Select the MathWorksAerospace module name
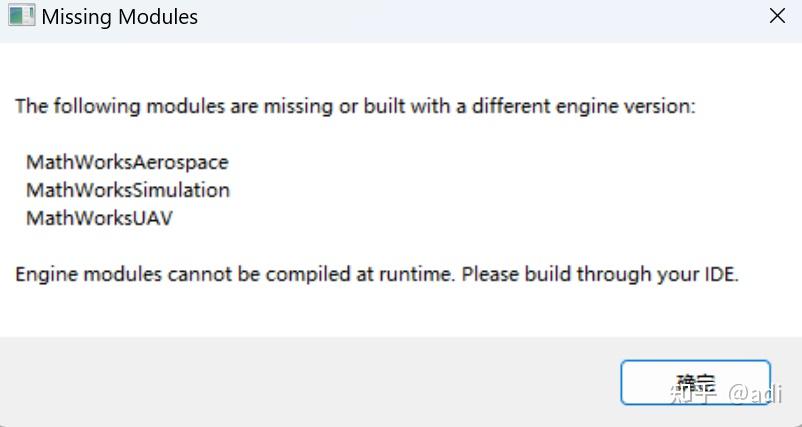The image size is (802, 427). tap(127, 162)
